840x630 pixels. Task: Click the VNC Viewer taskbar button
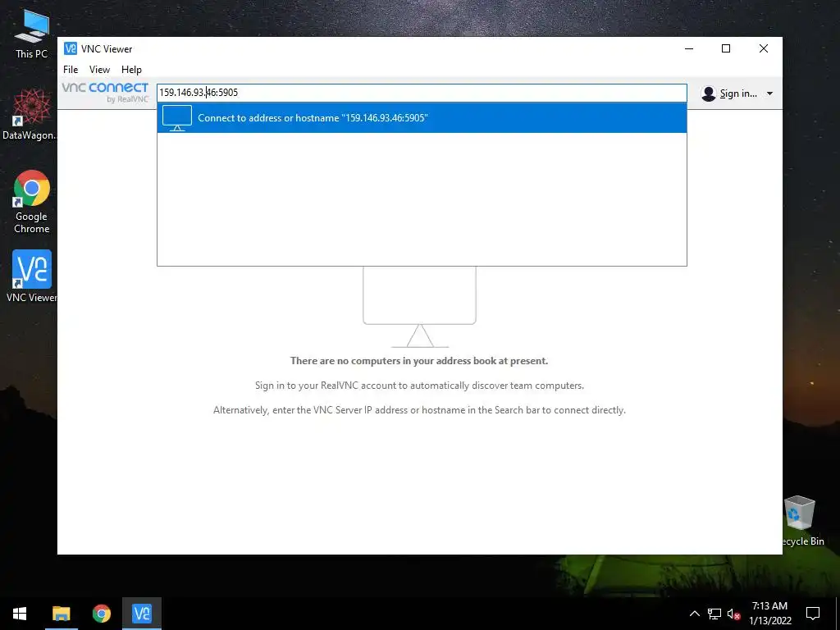click(142, 614)
